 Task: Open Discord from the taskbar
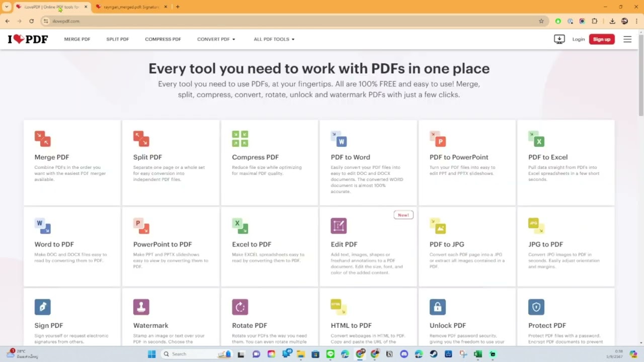(404, 354)
